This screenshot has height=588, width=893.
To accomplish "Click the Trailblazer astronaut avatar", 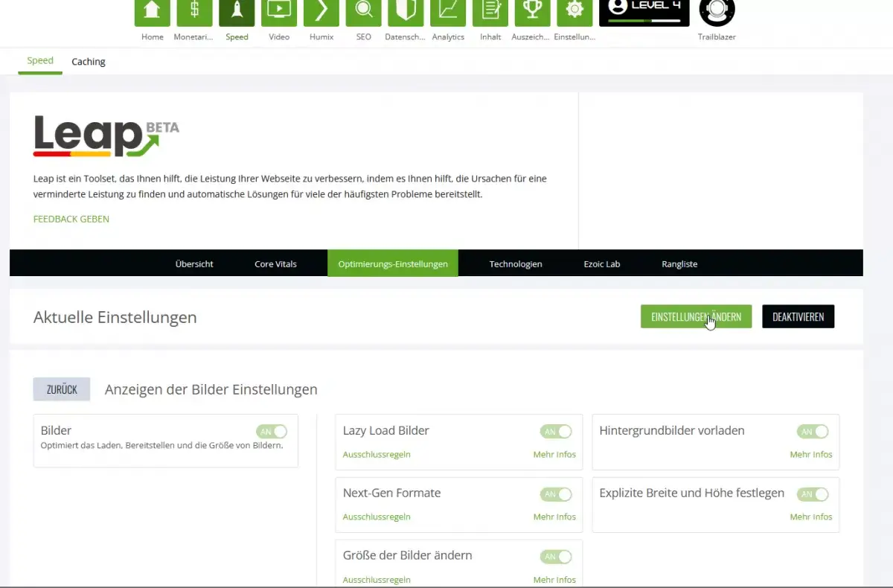I will click(717, 12).
